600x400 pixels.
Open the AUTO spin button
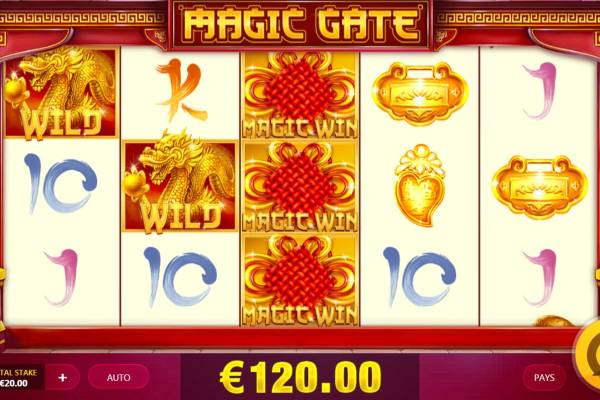118,377
